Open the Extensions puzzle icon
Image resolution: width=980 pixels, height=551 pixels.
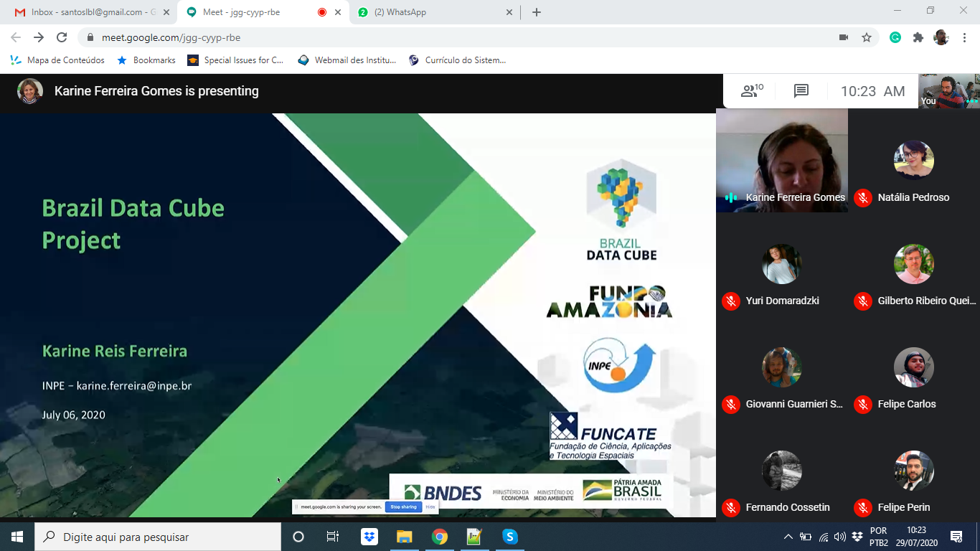pos(918,37)
